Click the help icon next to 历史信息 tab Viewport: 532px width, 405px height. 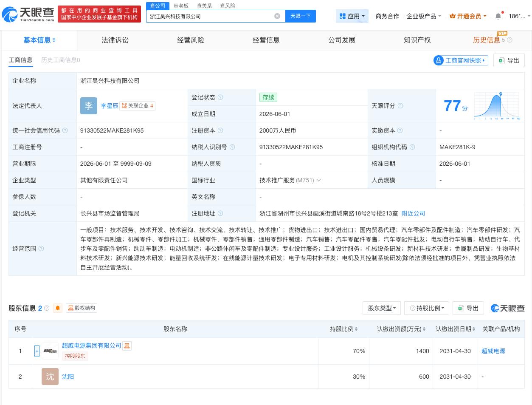(509, 40)
